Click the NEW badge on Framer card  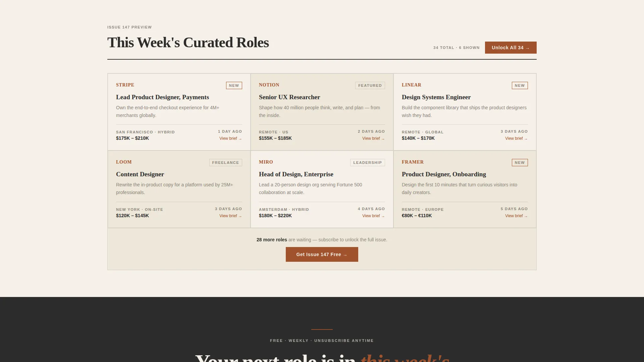click(x=520, y=163)
